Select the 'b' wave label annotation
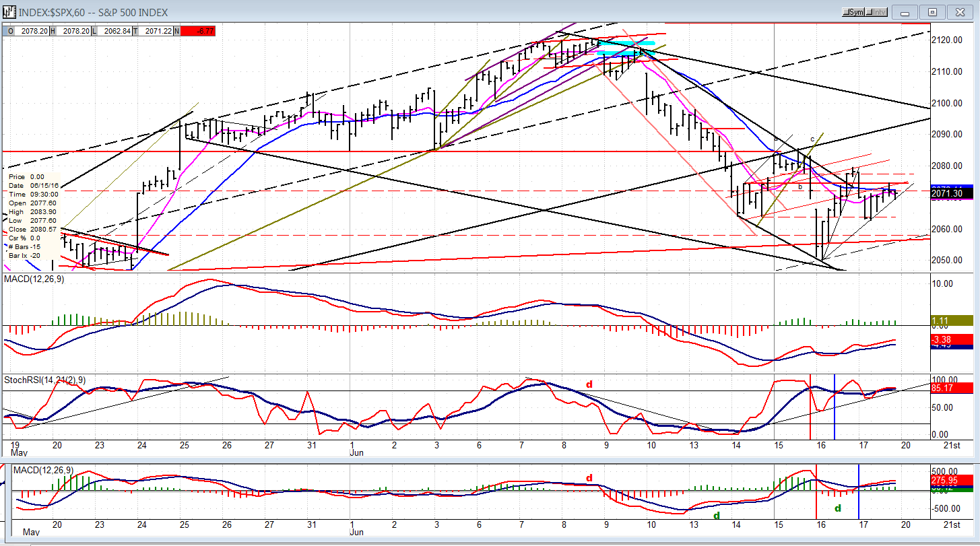 tap(799, 186)
